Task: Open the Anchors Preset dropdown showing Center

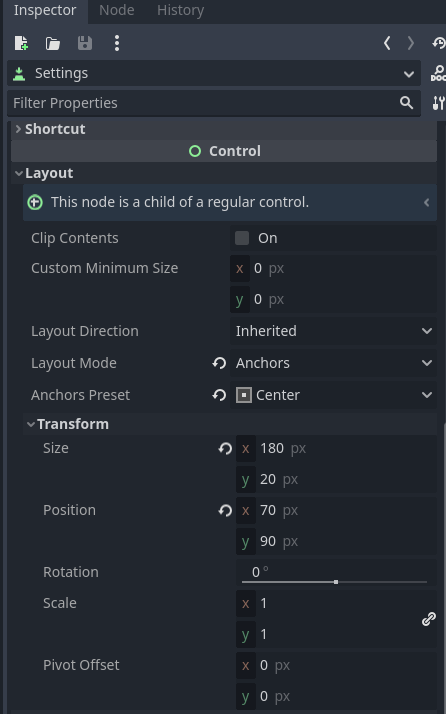Action: [333, 395]
